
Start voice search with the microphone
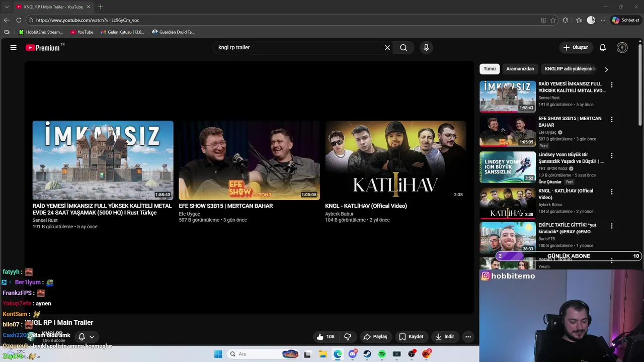426,47
